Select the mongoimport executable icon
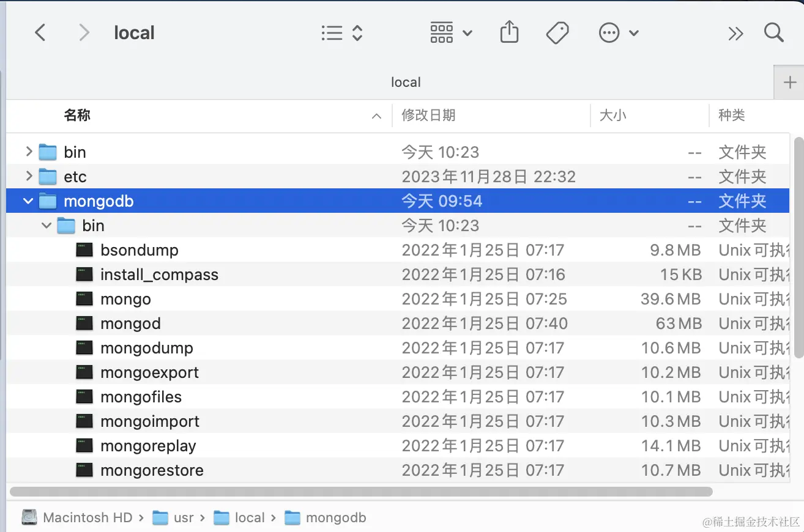This screenshot has height=532, width=804. 84,421
